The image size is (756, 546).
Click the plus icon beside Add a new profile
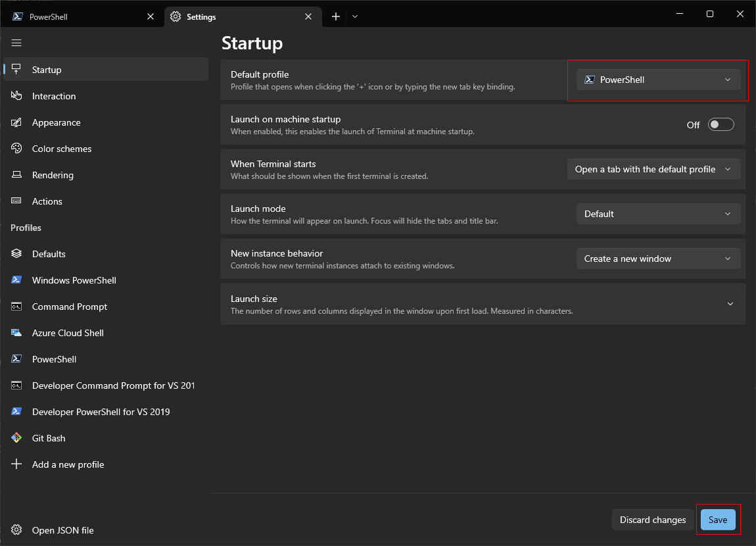[x=16, y=464]
